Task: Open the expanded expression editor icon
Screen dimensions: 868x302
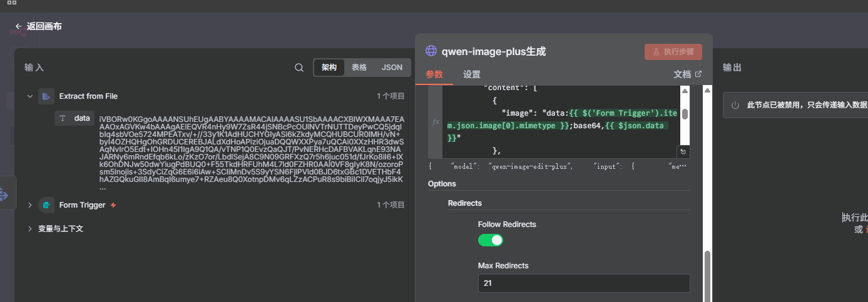Action: pyautogui.click(x=683, y=151)
